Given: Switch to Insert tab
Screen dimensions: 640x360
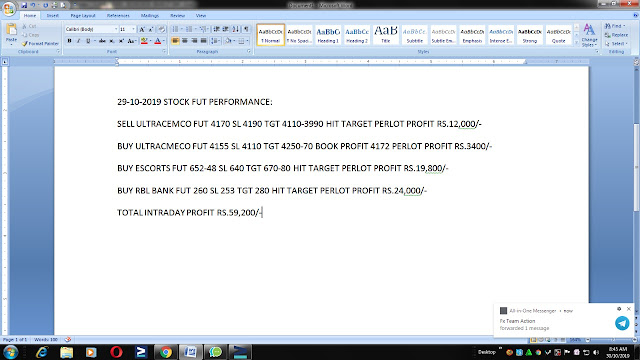Looking at the screenshot, I should pyautogui.click(x=52, y=16).
